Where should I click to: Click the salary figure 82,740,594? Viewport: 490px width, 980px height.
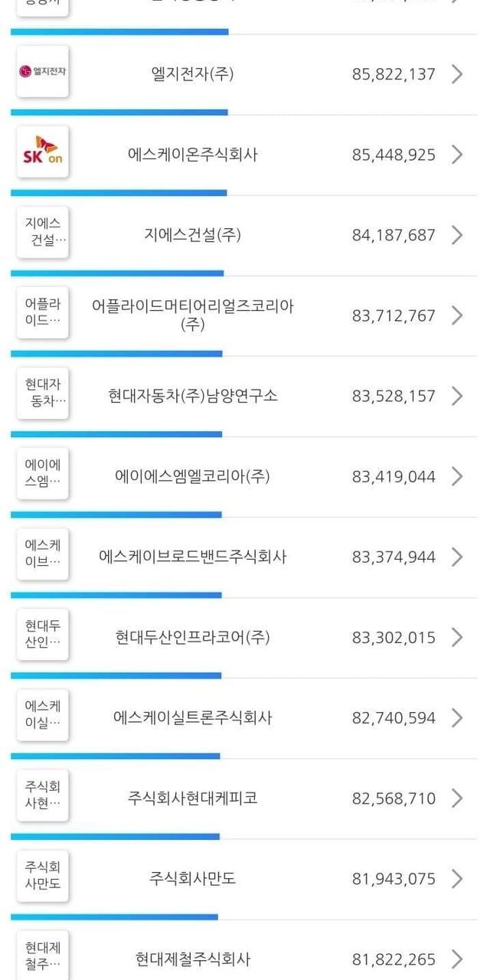394,718
